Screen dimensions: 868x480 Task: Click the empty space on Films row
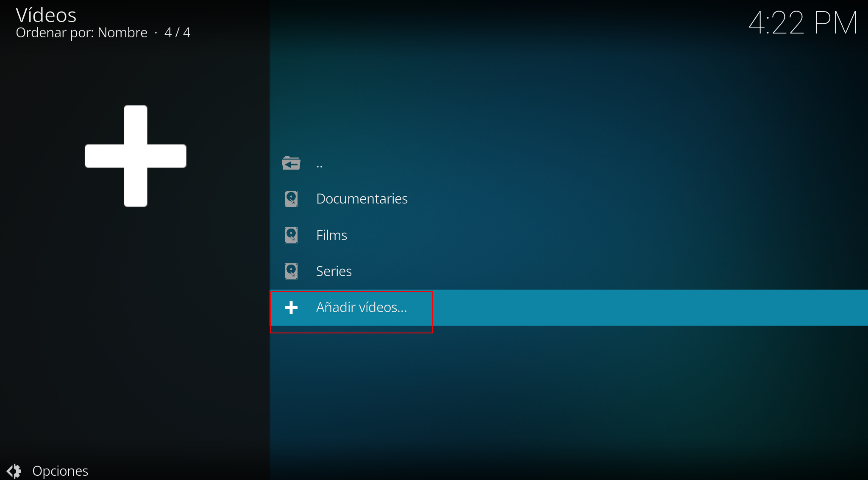[593, 235]
